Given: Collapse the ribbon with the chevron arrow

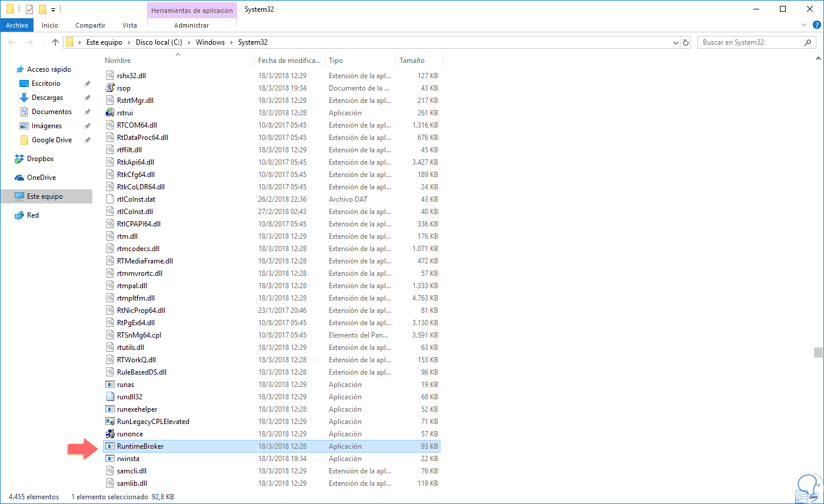Looking at the screenshot, I should pos(803,25).
